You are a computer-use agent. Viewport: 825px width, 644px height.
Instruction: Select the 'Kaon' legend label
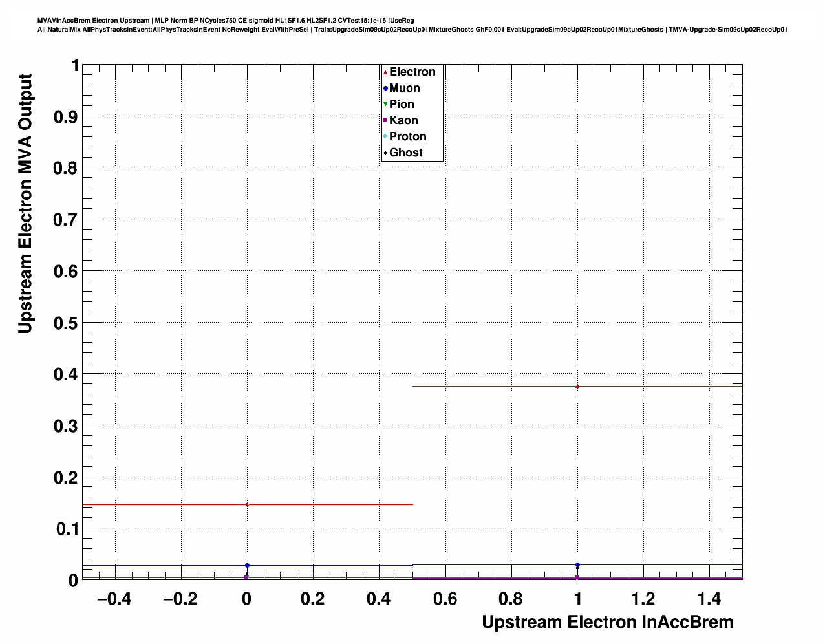point(403,120)
